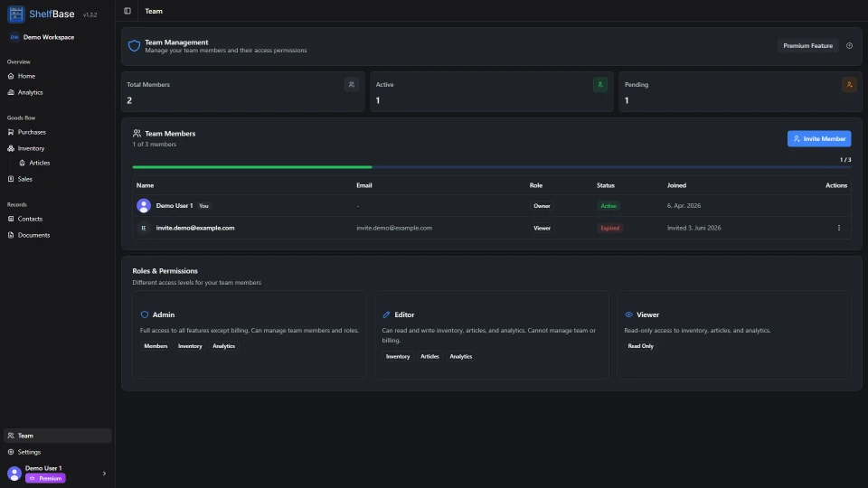Click the You badge beside Demo User 1
The image size is (868, 488).
[203, 206]
